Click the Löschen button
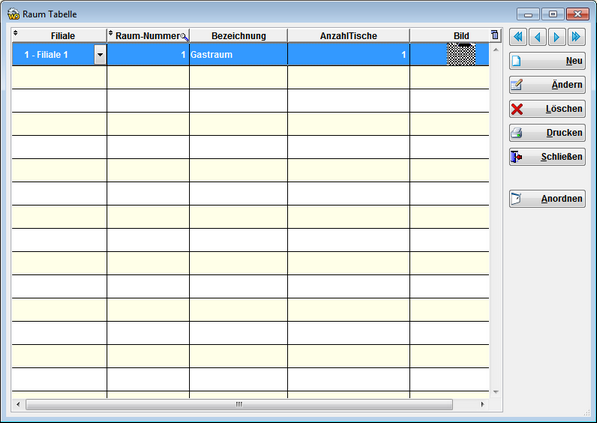 point(547,109)
